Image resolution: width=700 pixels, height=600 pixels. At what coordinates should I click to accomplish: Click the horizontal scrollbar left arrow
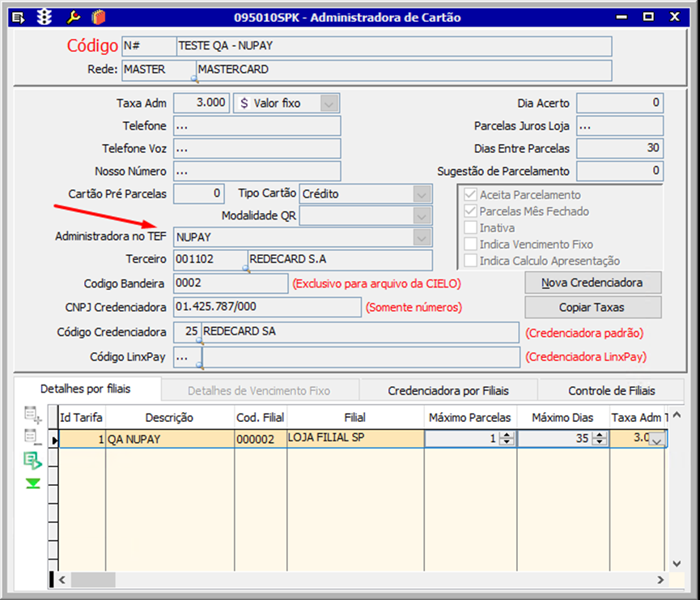coord(62,580)
